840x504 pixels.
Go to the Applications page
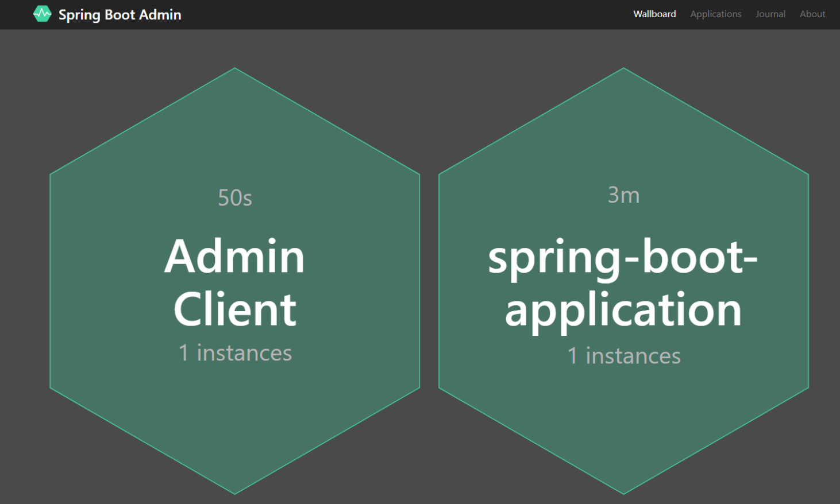(715, 14)
